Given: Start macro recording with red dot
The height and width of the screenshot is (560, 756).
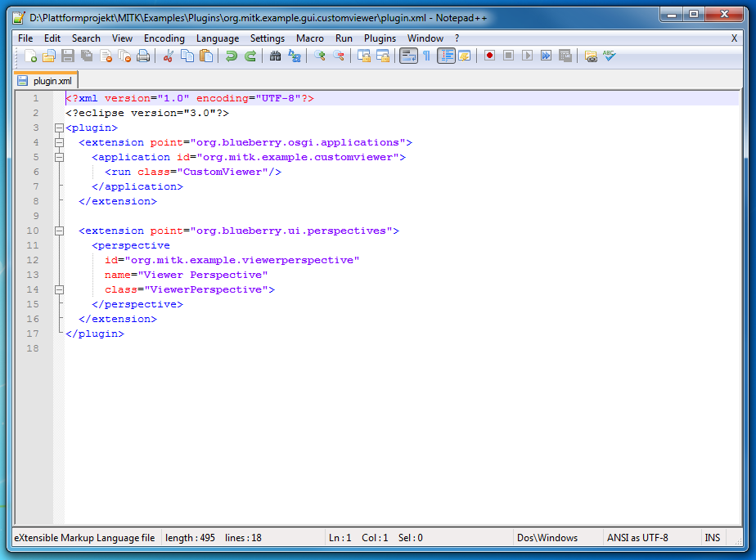Looking at the screenshot, I should (489, 56).
